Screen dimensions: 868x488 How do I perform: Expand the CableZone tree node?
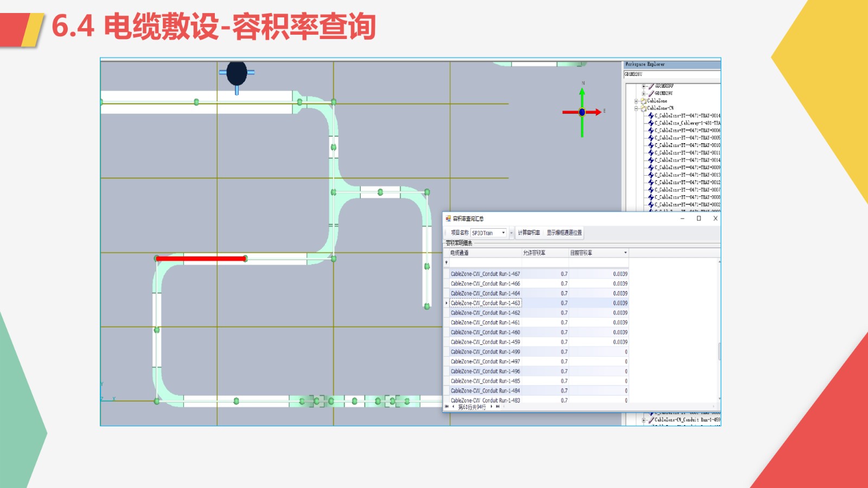click(x=636, y=101)
